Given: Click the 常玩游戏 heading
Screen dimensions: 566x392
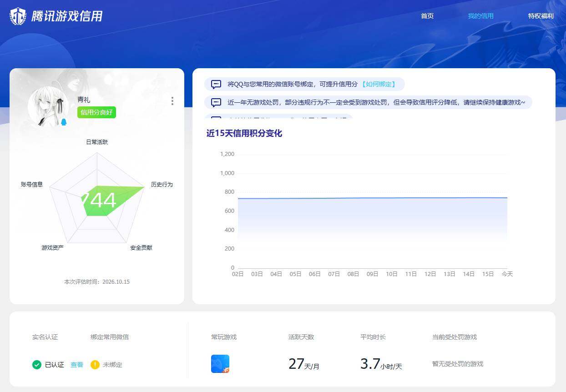Looking at the screenshot, I should click(224, 337).
